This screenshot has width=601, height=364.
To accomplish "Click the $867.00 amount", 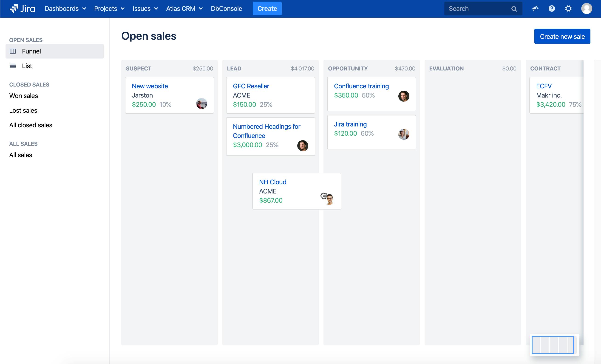I will point(271,200).
